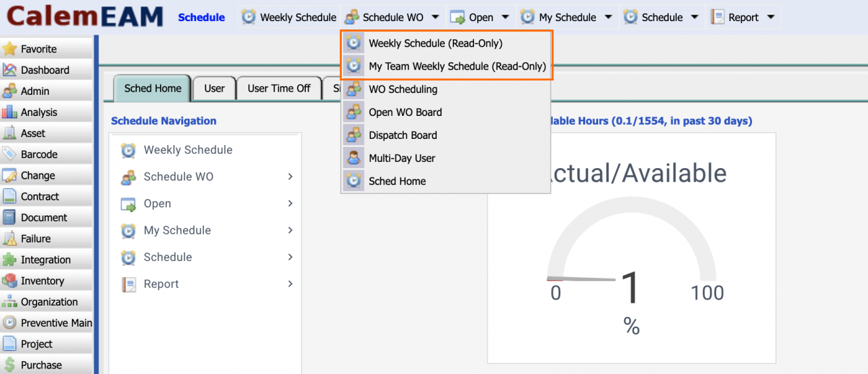
Task: Click the Contract icon in sidebar
Action: [x=9, y=196]
